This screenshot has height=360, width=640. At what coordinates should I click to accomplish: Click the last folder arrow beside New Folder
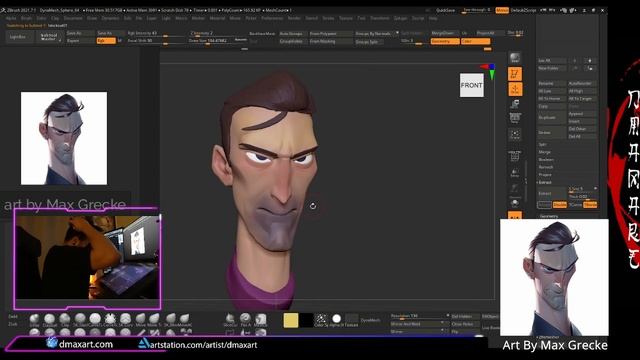pos(590,68)
